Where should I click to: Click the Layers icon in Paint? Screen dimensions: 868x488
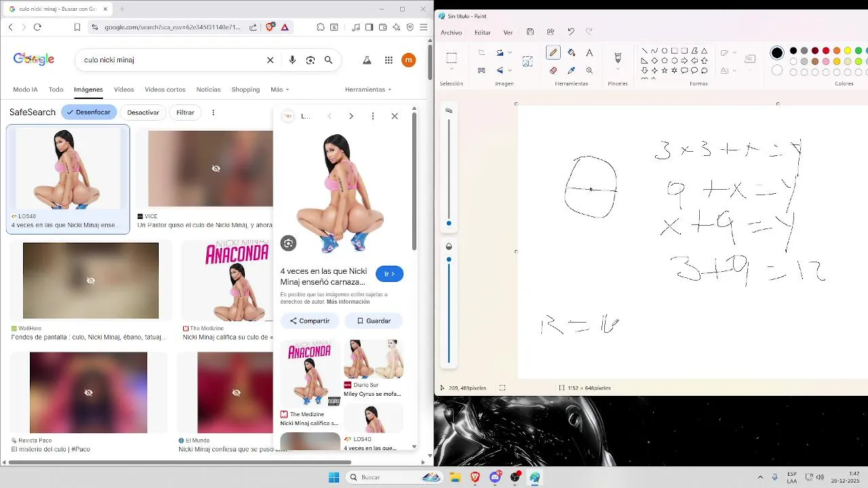(750, 59)
